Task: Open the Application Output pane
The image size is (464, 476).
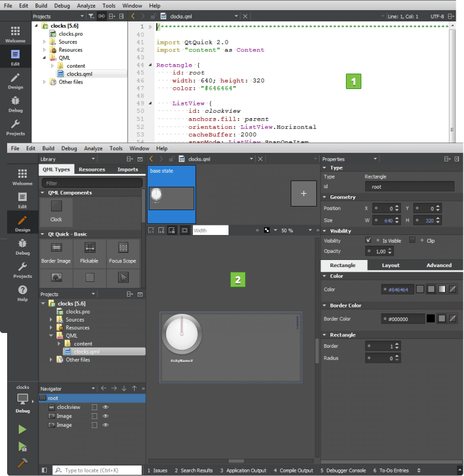Action: point(243,470)
